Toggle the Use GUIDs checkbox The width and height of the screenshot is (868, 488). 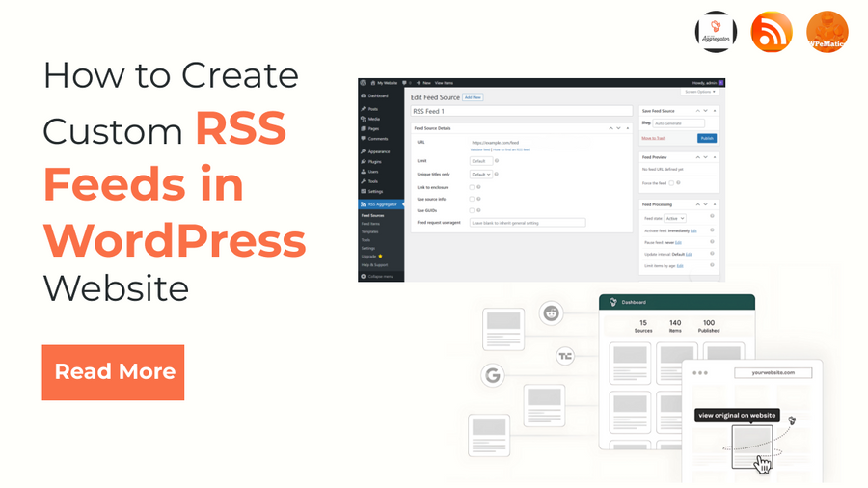click(x=473, y=210)
